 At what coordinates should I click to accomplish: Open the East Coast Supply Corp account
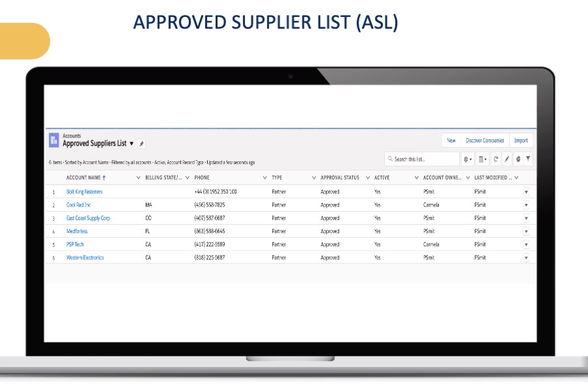(88, 218)
